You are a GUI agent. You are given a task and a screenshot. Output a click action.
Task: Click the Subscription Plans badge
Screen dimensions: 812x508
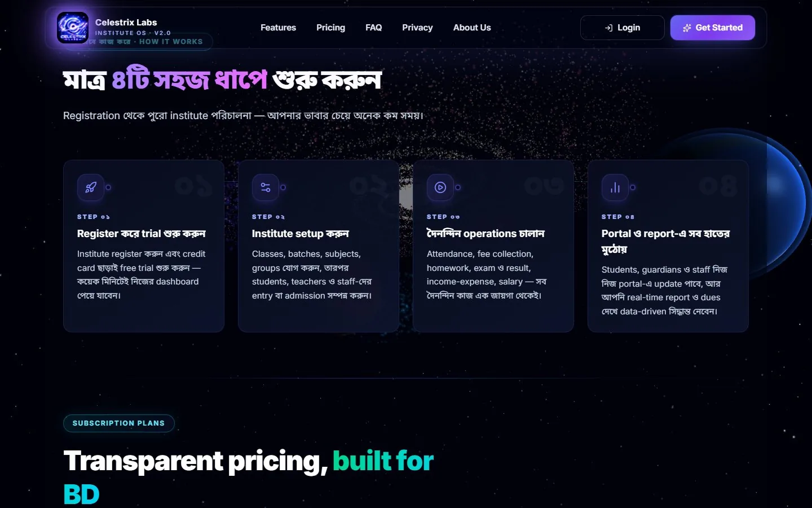[x=118, y=423]
